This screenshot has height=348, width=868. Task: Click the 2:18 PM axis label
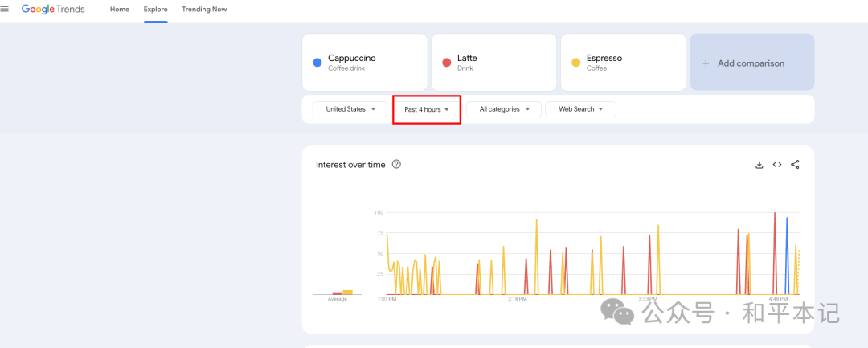coord(517,299)
